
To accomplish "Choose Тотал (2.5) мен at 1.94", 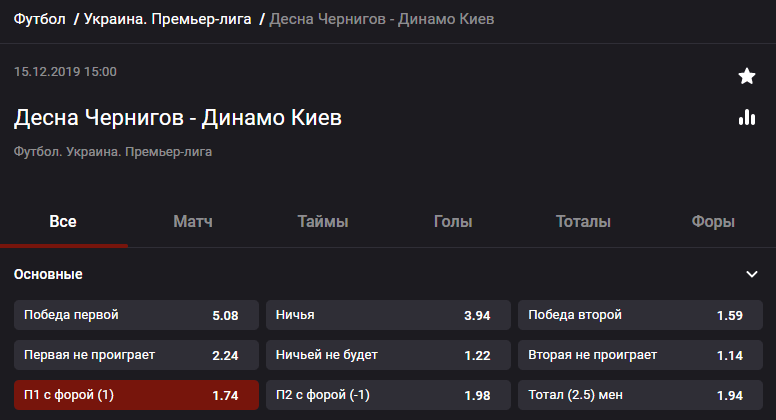I will coord(640,395).
